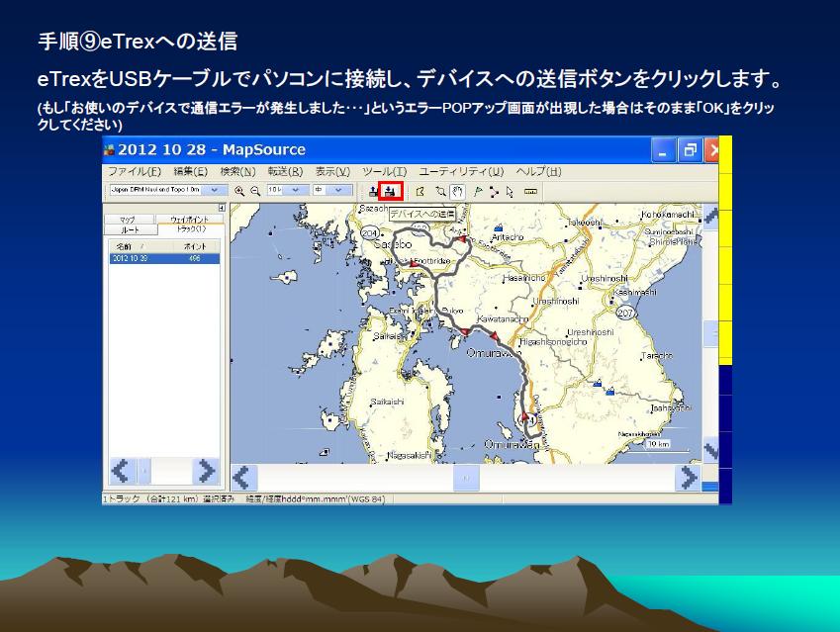Click the WGS 84 coordinate format status text
Screen dimensions: 840x632
tap(316, 498)
